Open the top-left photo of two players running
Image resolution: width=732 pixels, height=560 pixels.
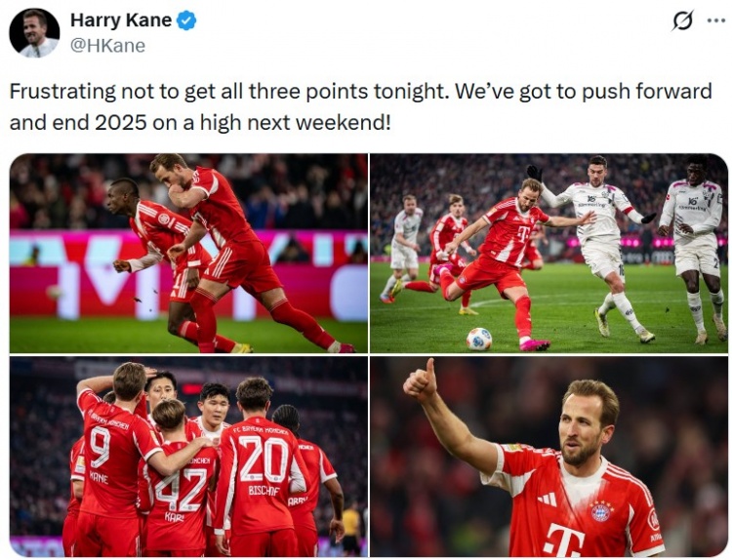[x=188, y=253]
